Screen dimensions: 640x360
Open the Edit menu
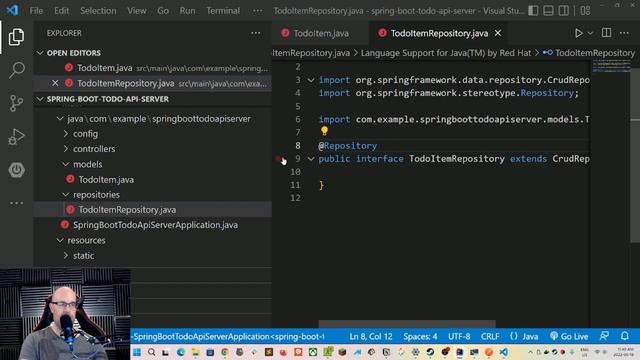(61, 11)
